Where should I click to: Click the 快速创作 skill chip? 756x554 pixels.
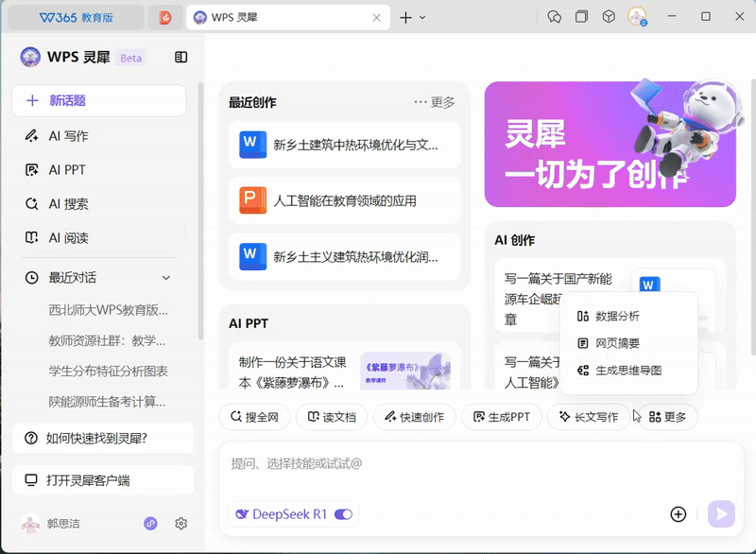tap(415, 417)
